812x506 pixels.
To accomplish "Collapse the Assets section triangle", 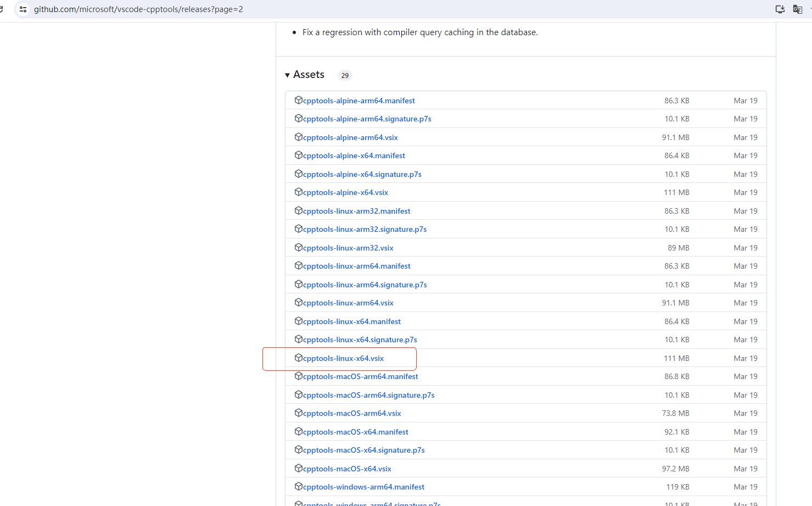I will [287, 75].
